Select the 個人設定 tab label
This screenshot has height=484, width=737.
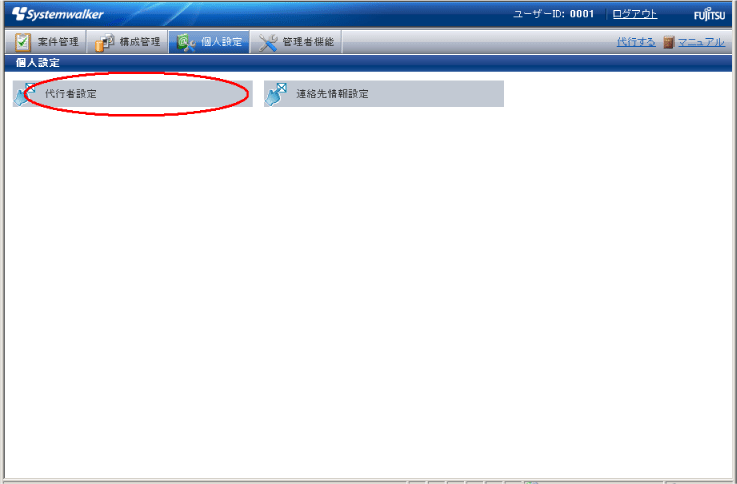221,42
